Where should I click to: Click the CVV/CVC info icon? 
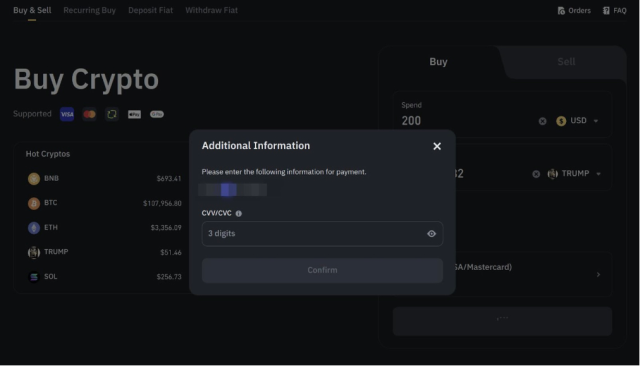(x=239, y=213)
